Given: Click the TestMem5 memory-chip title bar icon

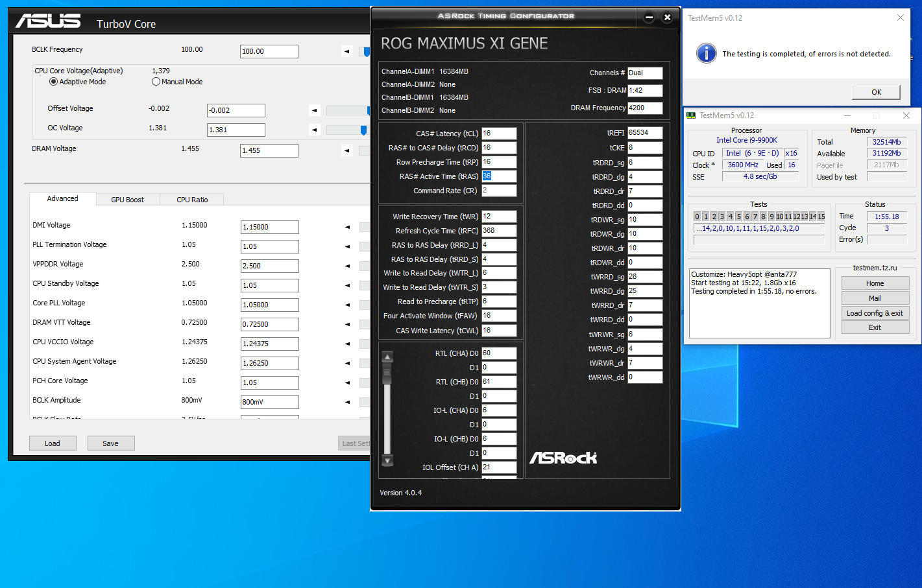Looking at the screenshot, I should tap(692, 115).
